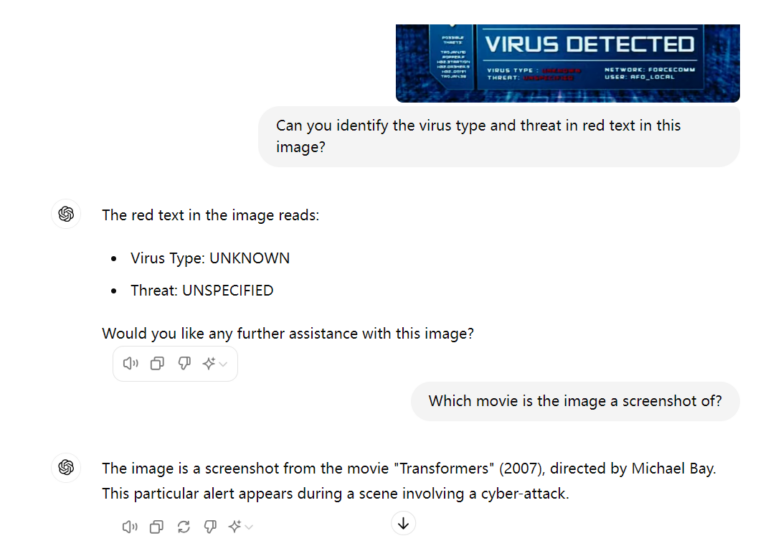Click the 'Virus Type: UNKNOWN' bullet text

(210, 258)
